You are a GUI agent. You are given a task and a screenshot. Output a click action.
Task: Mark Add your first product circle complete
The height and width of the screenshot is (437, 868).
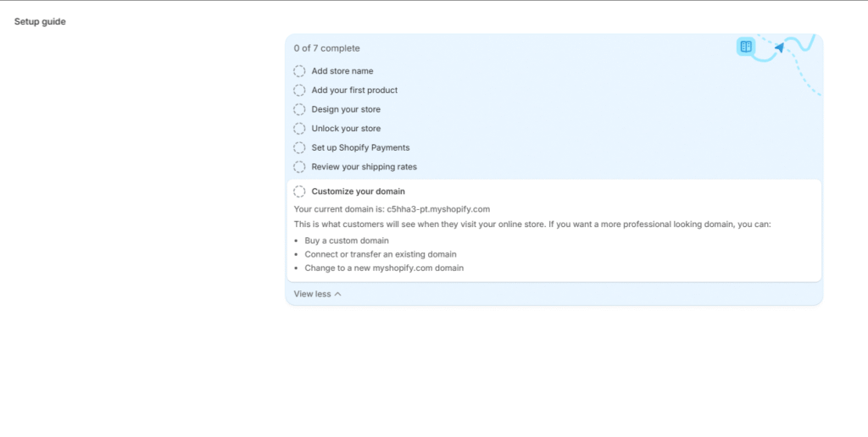click(x=299, y=91)
